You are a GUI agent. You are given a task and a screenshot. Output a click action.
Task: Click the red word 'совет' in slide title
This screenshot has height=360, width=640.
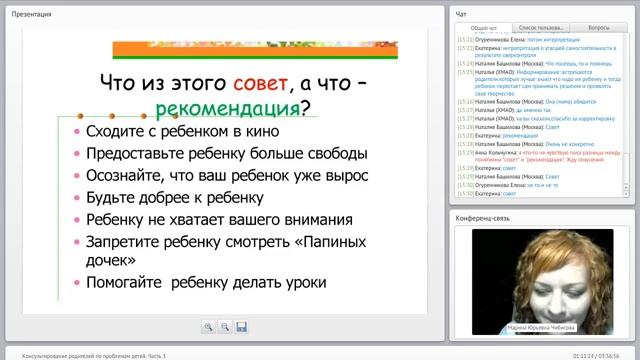point(260,83)
